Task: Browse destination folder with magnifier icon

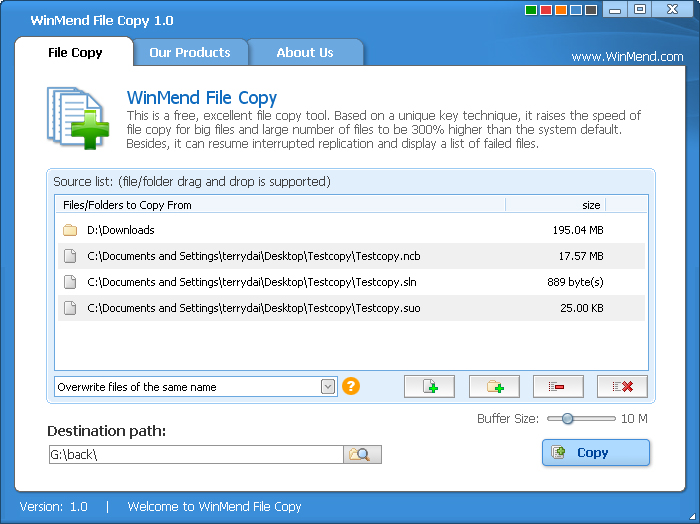Action: (362, 454)
